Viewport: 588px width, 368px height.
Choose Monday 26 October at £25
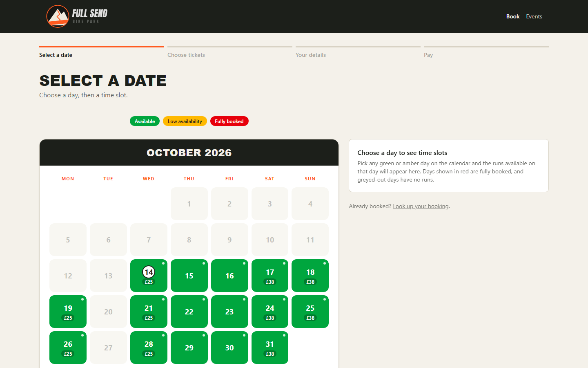(x=68, y=348)
